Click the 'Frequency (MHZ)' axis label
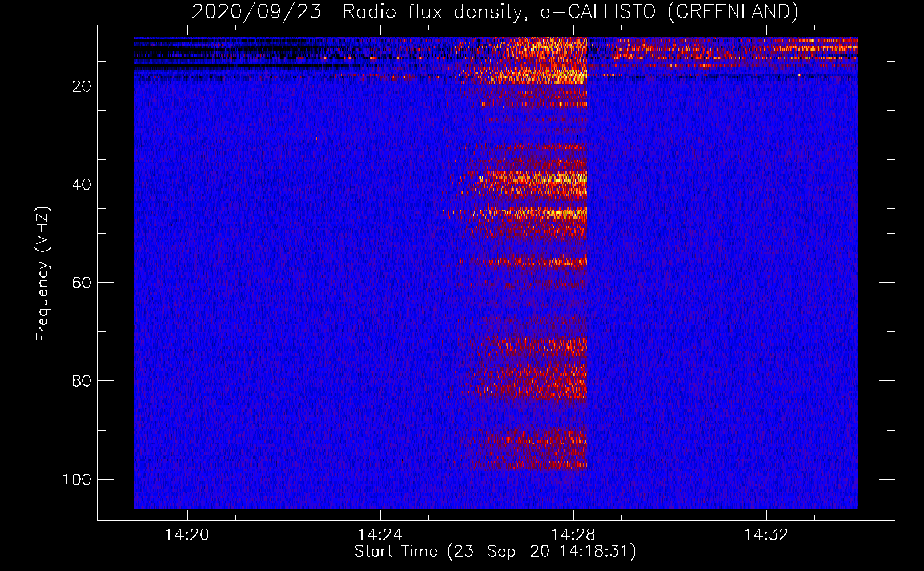The height and width of the screenshot is (571, 924). tap(43, 274)
